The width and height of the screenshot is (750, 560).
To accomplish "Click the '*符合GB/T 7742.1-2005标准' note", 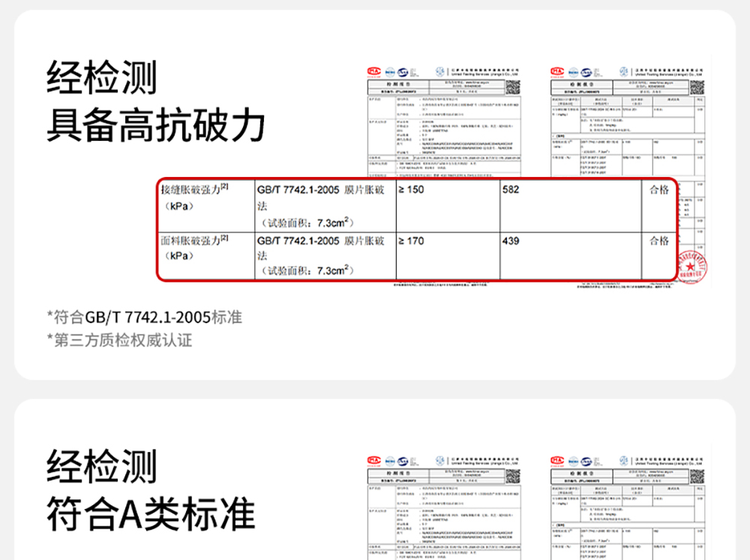I will (145, 317).
